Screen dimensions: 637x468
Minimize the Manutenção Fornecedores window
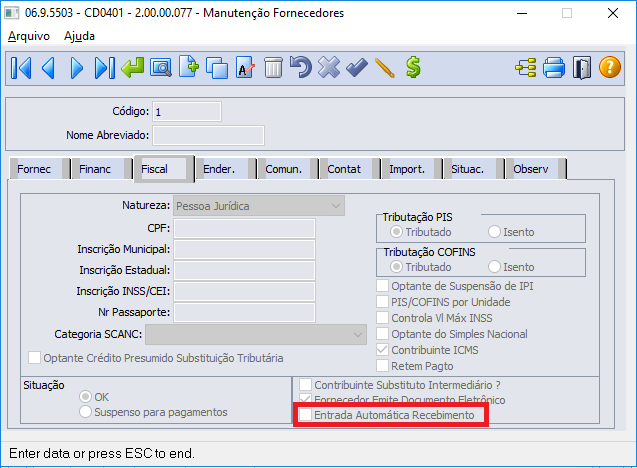[522, 13]
